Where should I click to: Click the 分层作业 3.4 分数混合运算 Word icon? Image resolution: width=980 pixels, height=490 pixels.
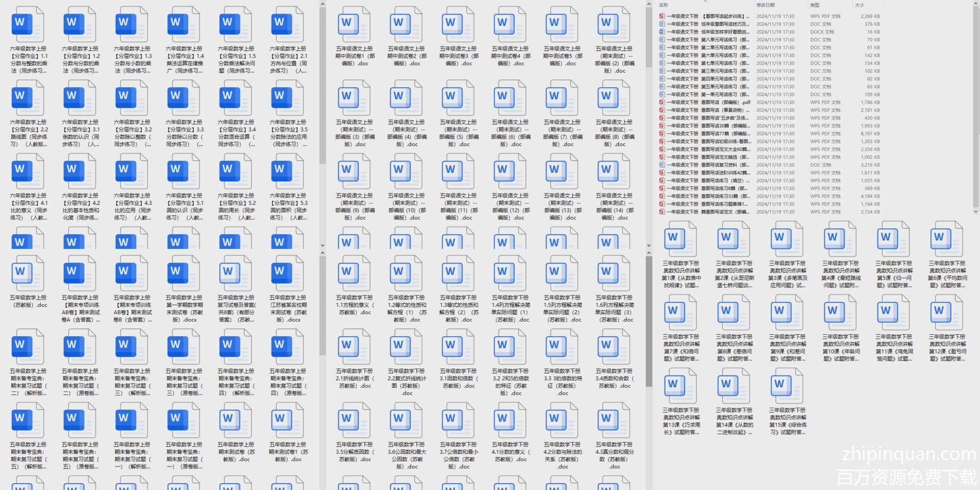236,98
